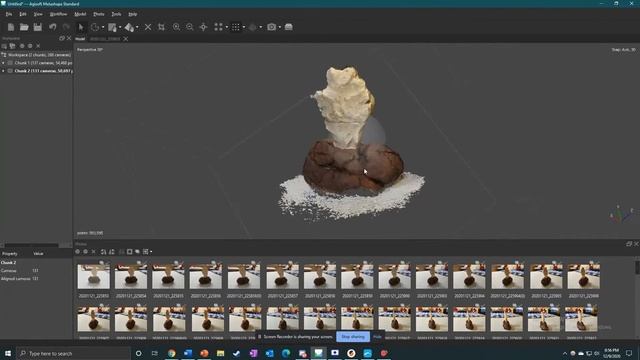Toggle the Show Cameras camera icon
Image resolution: width=640 pixels, height=360 pixels.
[x=271, y=27]
